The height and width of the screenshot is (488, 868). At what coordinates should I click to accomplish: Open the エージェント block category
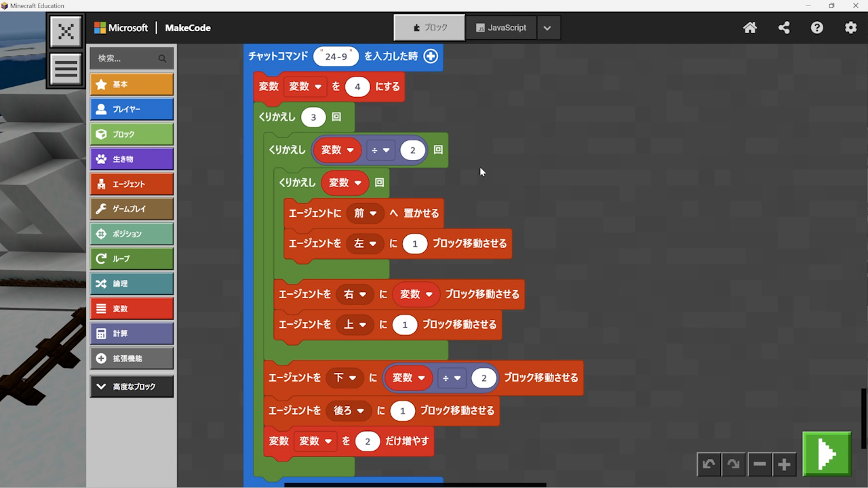tap(132, 184)
